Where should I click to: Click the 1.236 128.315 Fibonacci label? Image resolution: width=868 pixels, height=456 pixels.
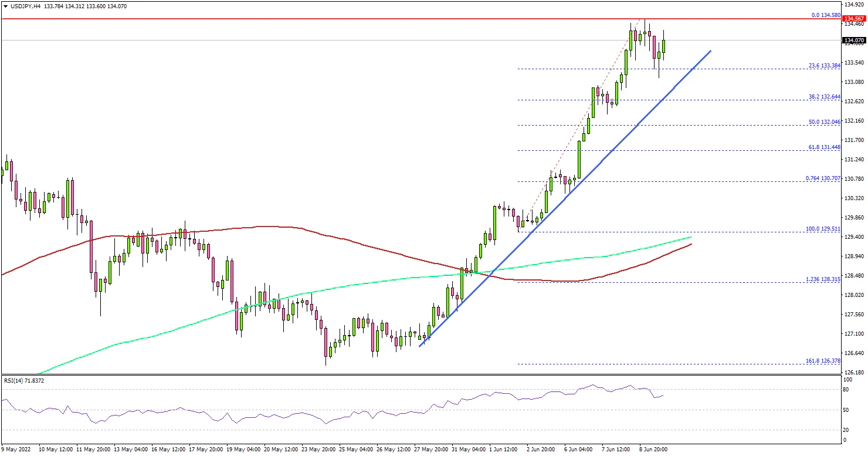[x=823, y=279]
